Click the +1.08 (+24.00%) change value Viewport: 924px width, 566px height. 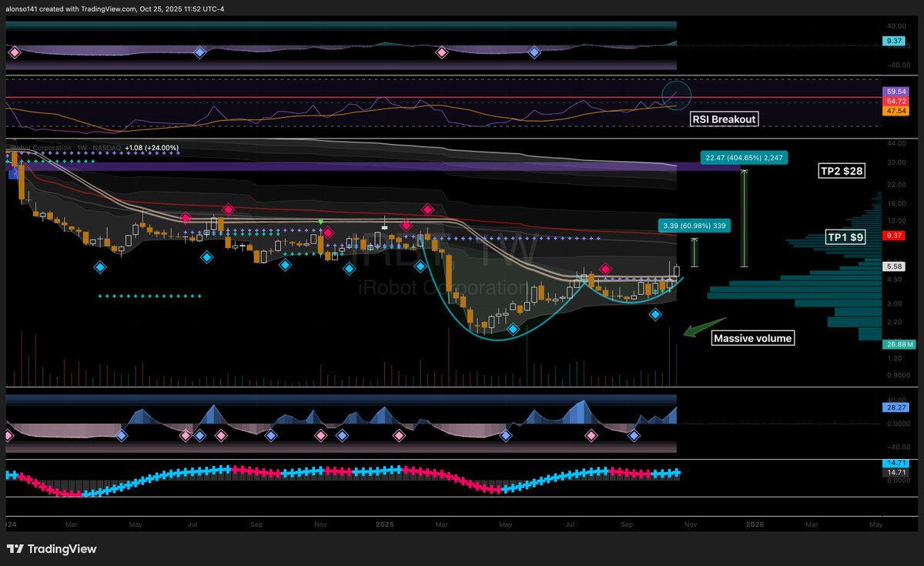[152, 148]
